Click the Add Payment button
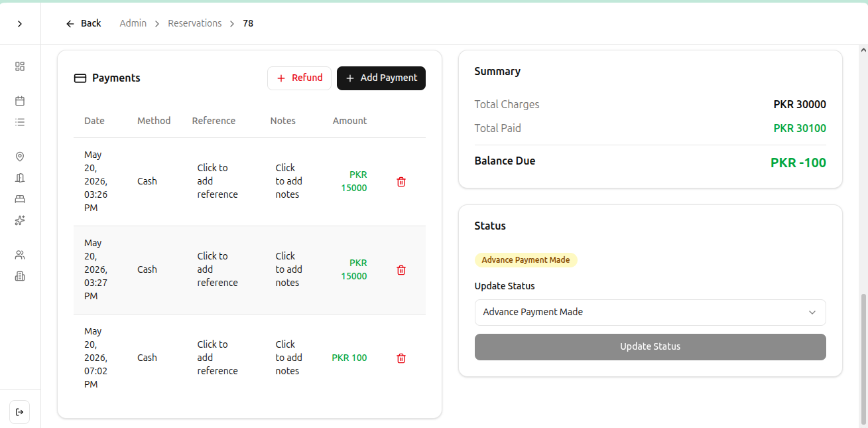The width and height of the screenshot is (868, 428). pyautogui.click(x=381, y=78)
